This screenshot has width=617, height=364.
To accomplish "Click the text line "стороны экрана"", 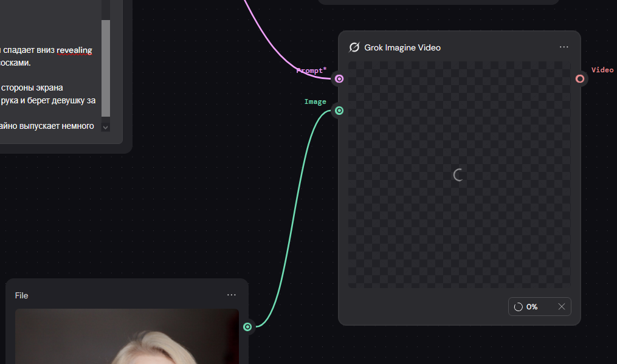I will click(x=32, y=88).
